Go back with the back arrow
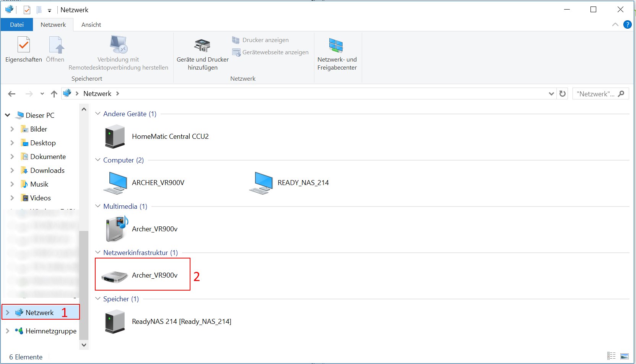 [11, 94]
